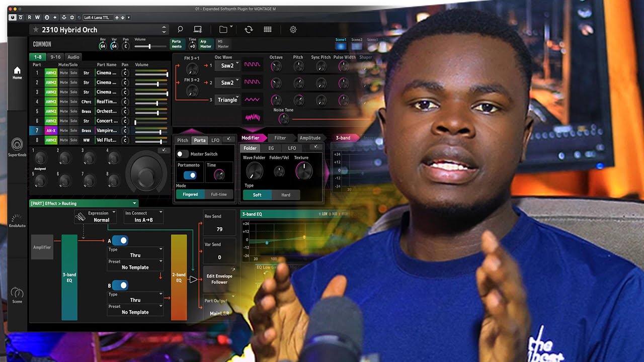Open Scene in the left sidebar
Screen dimensions: 644x362
coord(17,295)
